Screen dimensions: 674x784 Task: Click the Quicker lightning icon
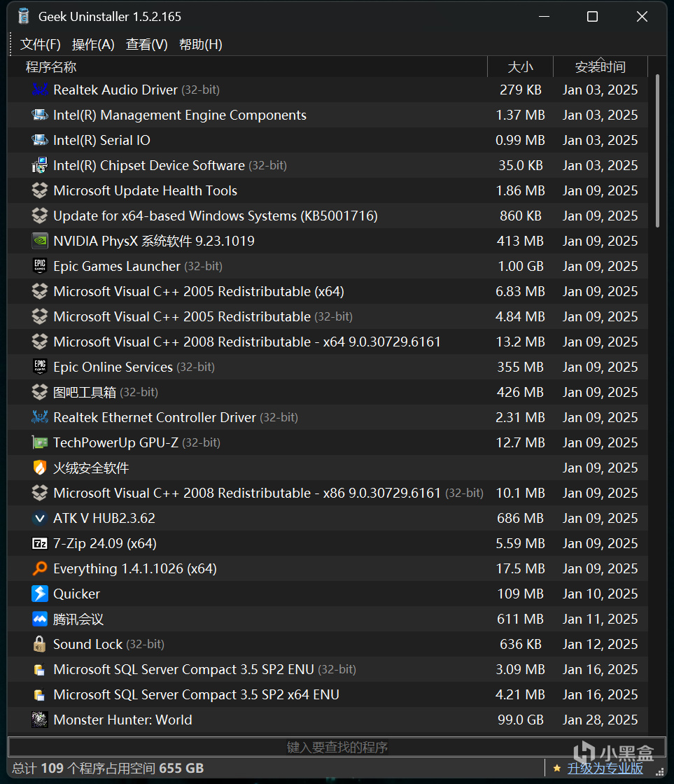[x=40, y=594]
